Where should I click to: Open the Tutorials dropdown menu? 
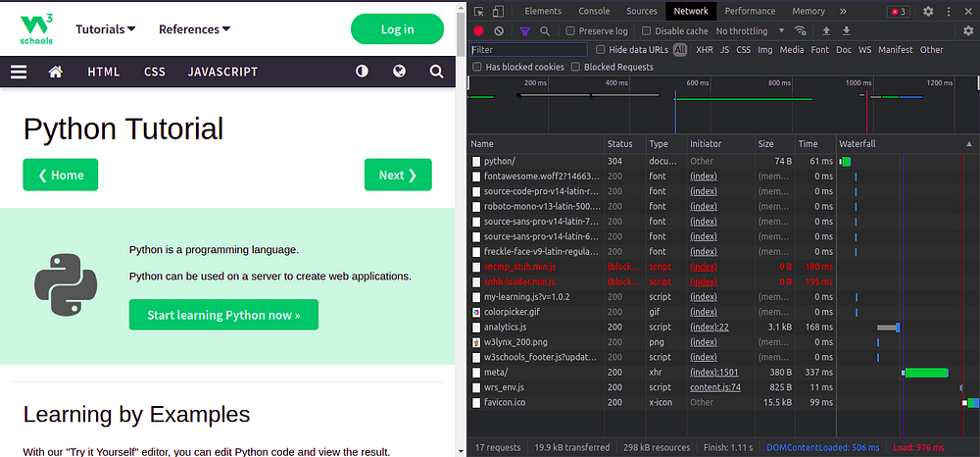[106, 29]
